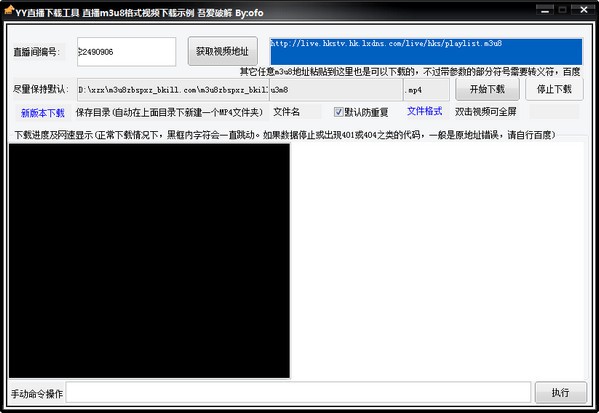Screen dimensions: 599x413
Task: Click the 获取视频地址 button
Action: coord(223,51)
